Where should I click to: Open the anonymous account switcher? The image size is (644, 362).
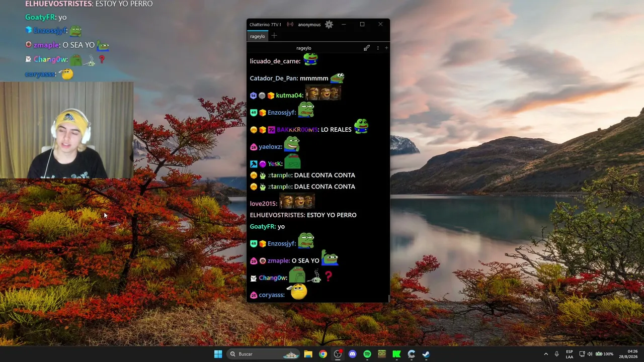coord(309,24)
